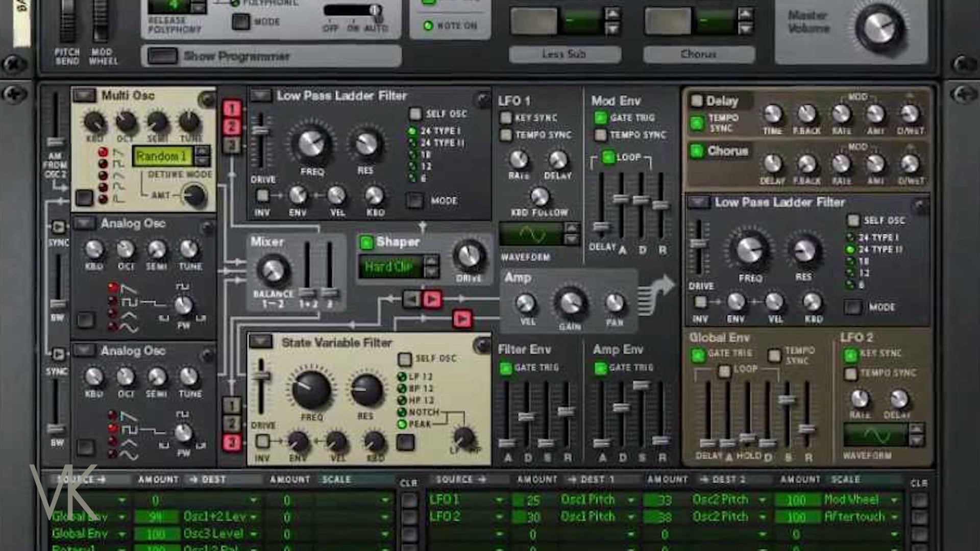Click the INV button on State Variable Filter
980x551 pixels.
tap(262, 441)
